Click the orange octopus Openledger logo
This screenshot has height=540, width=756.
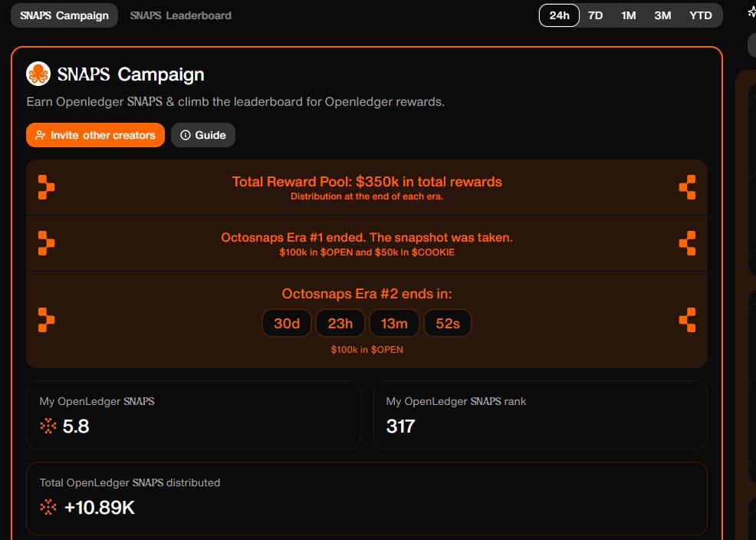tap(38, 74)
